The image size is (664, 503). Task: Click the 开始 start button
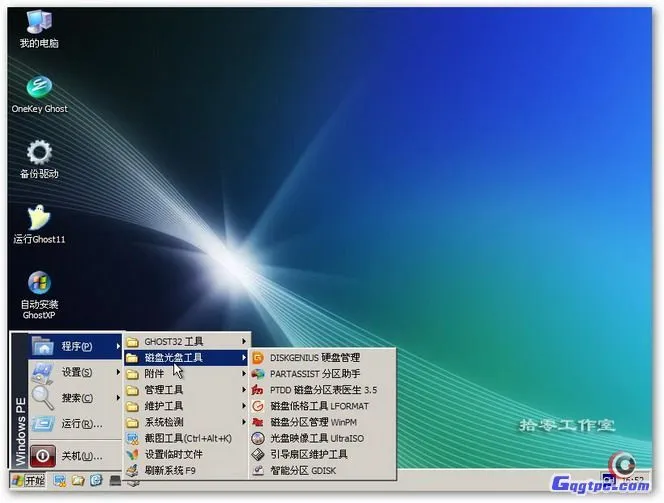tap(28, 481)
